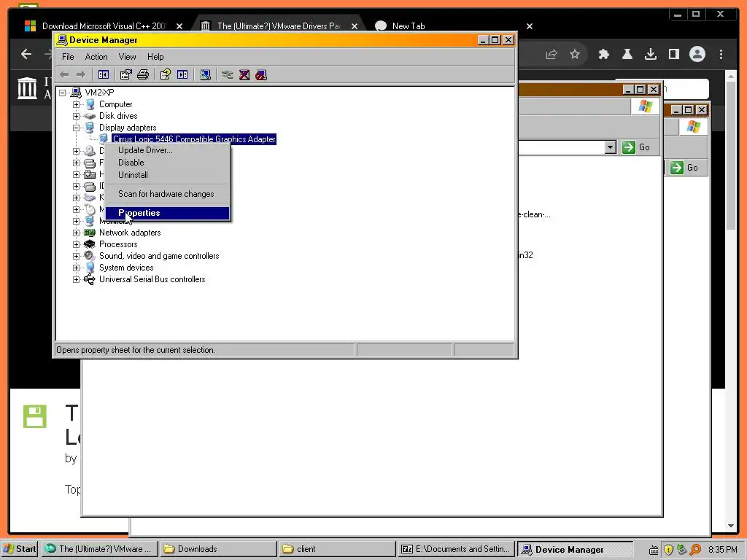The image size is (747, 560).
Task: Open the browser extensions puzzle icon
Action: 603,54
